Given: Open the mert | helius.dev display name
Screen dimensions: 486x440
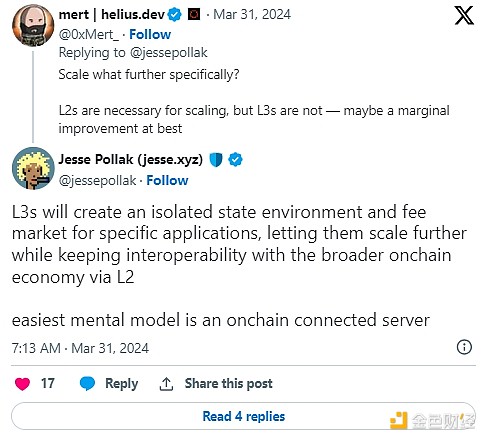Looking at the screenshot, I should 112,14.
